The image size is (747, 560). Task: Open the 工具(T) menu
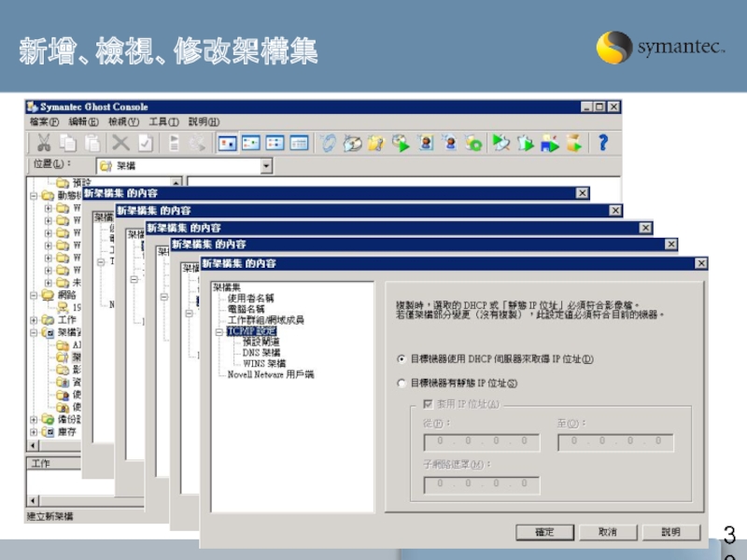click(163, 122)
